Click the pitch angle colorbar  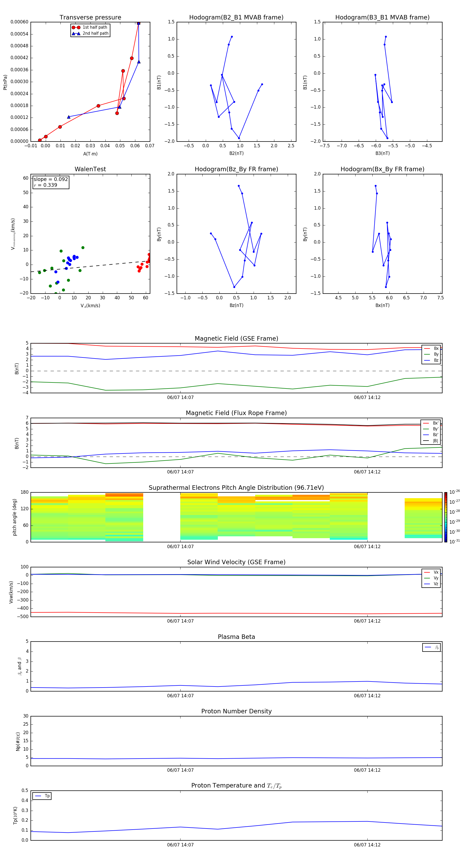(446, 517)
